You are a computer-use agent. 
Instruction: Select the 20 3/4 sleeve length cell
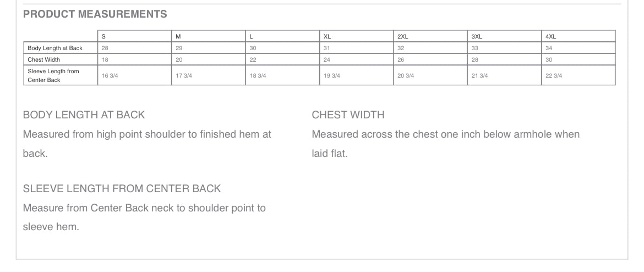406,75
